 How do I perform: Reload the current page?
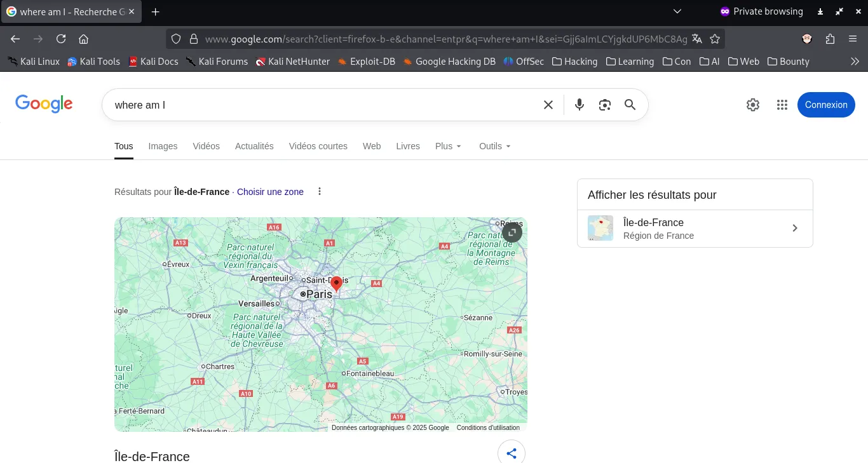pos(61,39)
